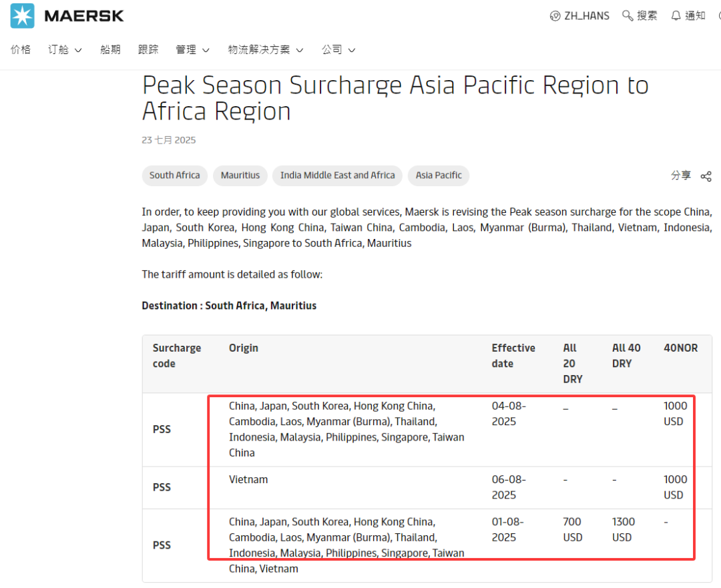Select the South Africa tag
This screenshot has height=588, width=721.
click(175, 176)
